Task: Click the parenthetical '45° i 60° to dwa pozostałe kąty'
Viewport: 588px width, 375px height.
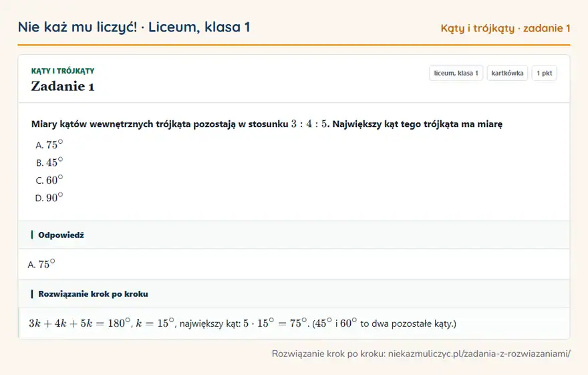Action: pyautogui.click(x=384, y=323)
